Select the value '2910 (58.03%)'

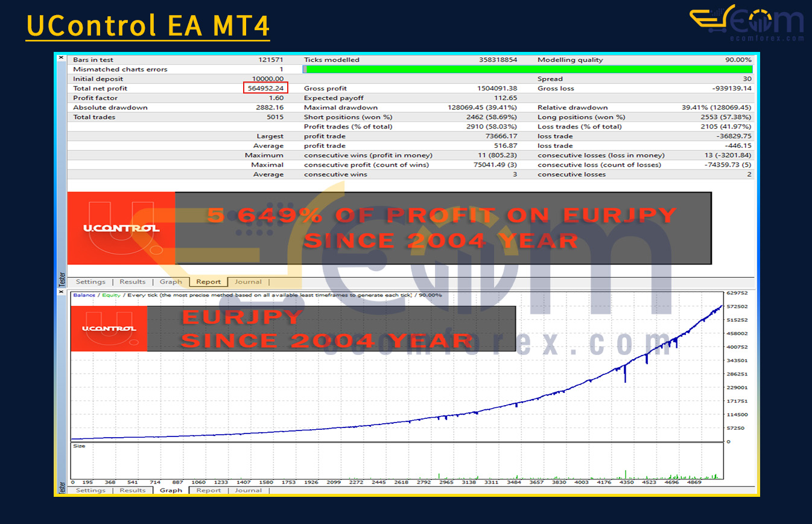[x=492, y=127]
